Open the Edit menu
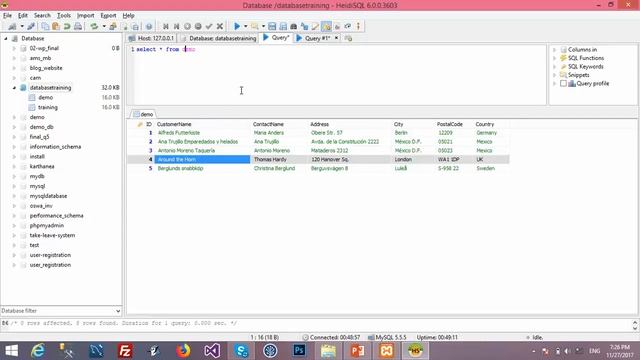The width and height of the screenshot is (640, 360). tap(22, 16)
